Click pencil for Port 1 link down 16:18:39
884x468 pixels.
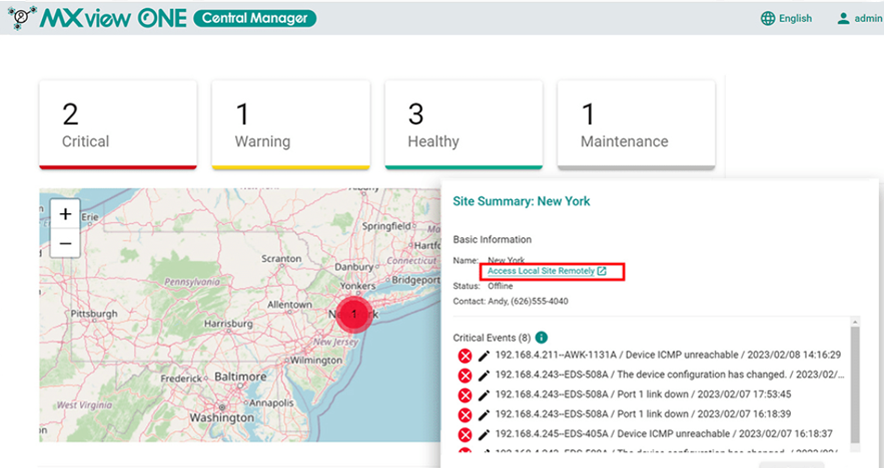tap(484, 415)
